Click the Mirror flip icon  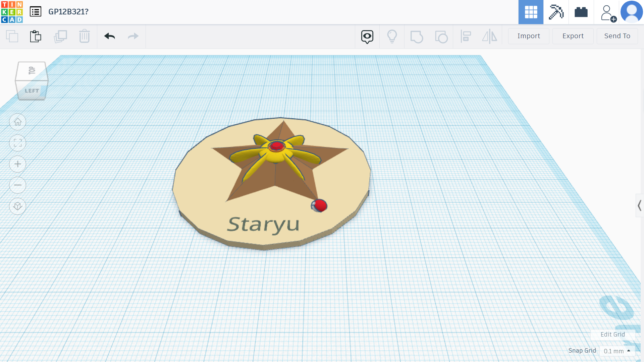(x=490, y=36)
